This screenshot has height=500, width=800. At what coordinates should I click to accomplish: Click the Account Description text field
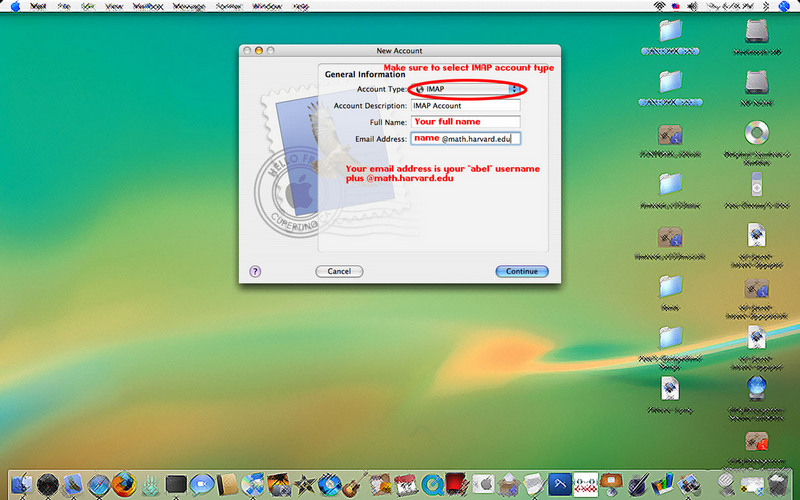(465, 106)
